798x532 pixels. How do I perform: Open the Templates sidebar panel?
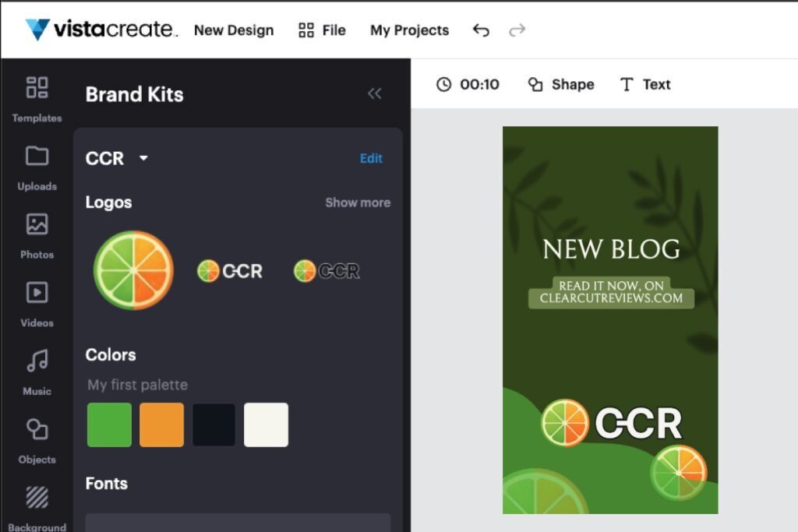(x=37, y=100)
